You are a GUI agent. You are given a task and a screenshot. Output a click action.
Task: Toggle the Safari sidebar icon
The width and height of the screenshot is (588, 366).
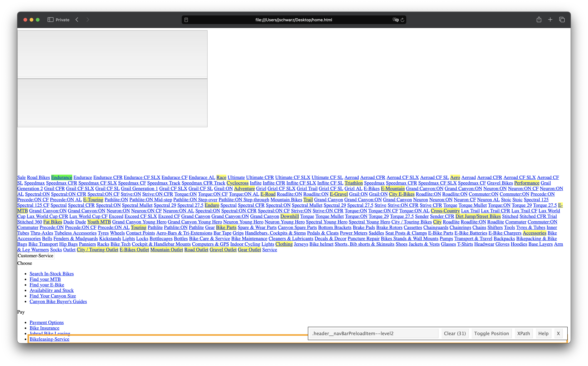pyautogui.click(x=50, y=20)
